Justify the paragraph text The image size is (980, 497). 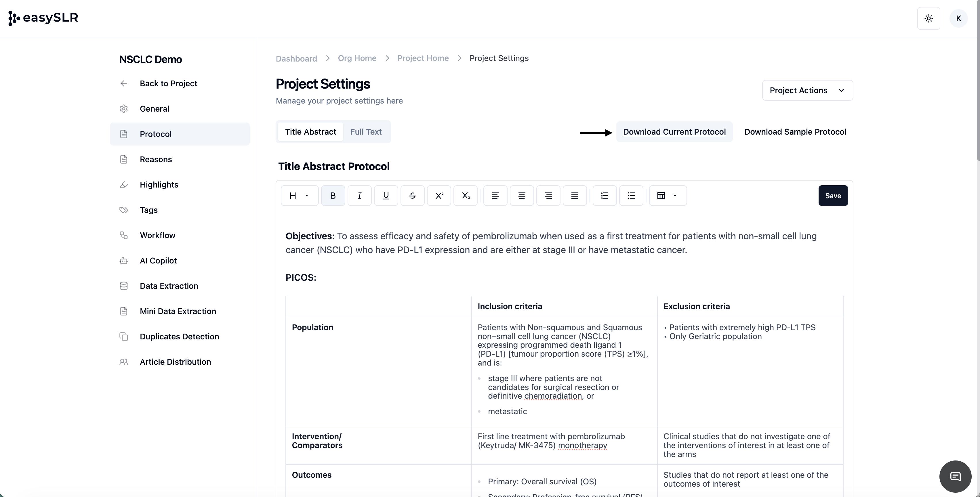(x=575, y=196)
